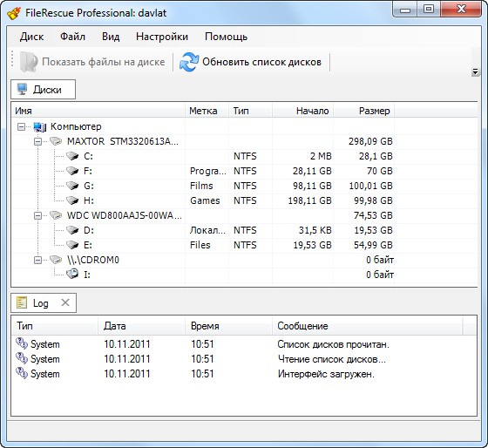Select log message Список дисков прочитан.

click(x=333, y=344)
